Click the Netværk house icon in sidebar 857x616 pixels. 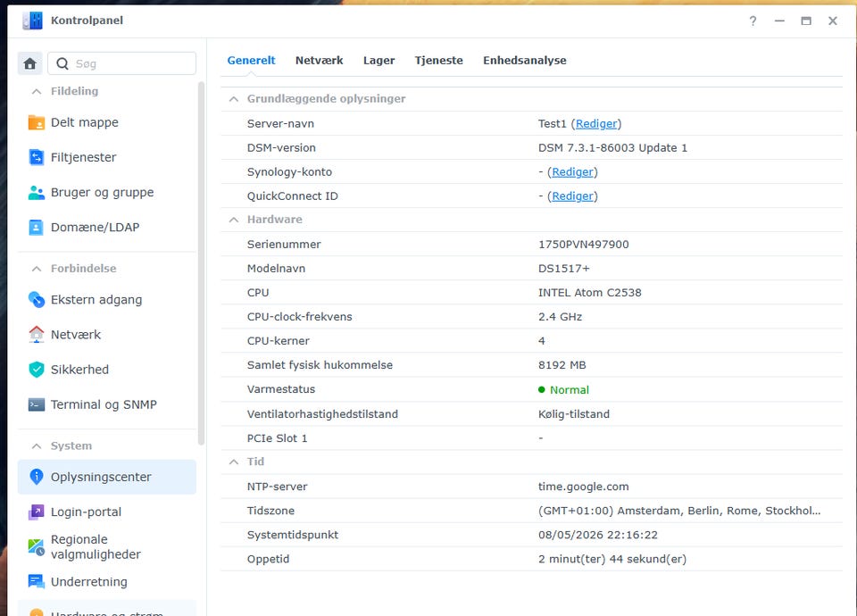pyautogui.click(x=36, y=335)
